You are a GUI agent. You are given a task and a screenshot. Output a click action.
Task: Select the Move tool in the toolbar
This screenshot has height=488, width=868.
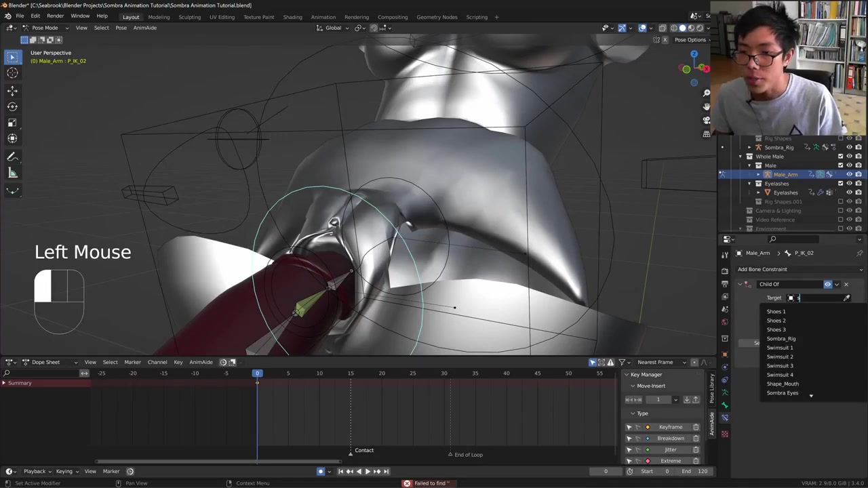pos(12,90)
